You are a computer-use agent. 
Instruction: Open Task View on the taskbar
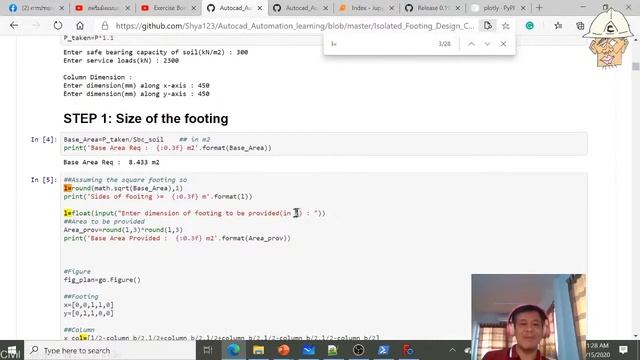tap(208, 350)
